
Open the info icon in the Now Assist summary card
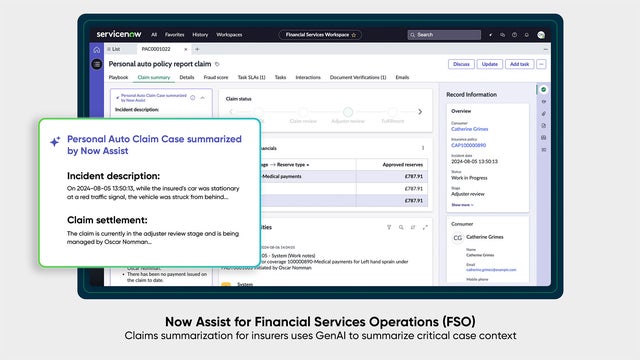(193, 98)
